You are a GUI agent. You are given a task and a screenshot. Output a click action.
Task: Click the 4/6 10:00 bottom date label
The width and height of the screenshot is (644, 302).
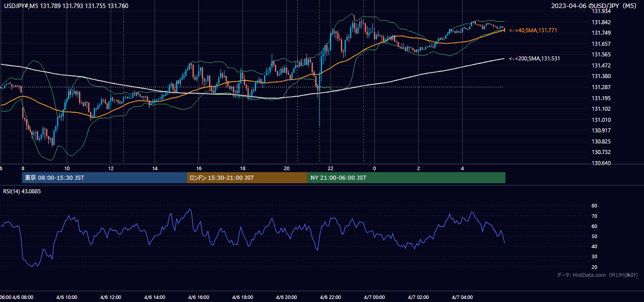(x=67, y=297)
